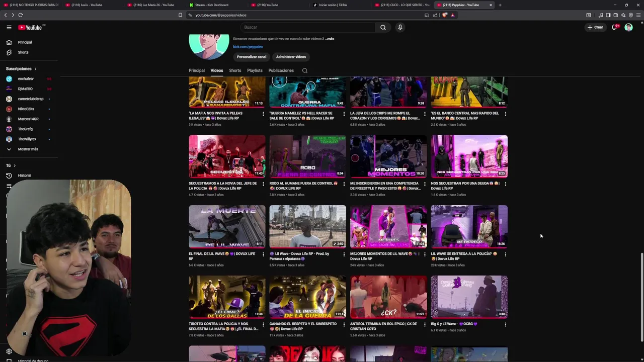The width and height of the screenshot is (644, 362).
Task: Open browser main menu
Action: pos(638,15)
